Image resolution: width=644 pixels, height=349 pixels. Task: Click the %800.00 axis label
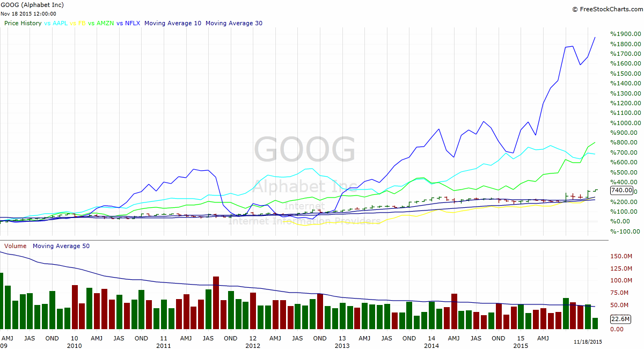(x=624, y=142)
